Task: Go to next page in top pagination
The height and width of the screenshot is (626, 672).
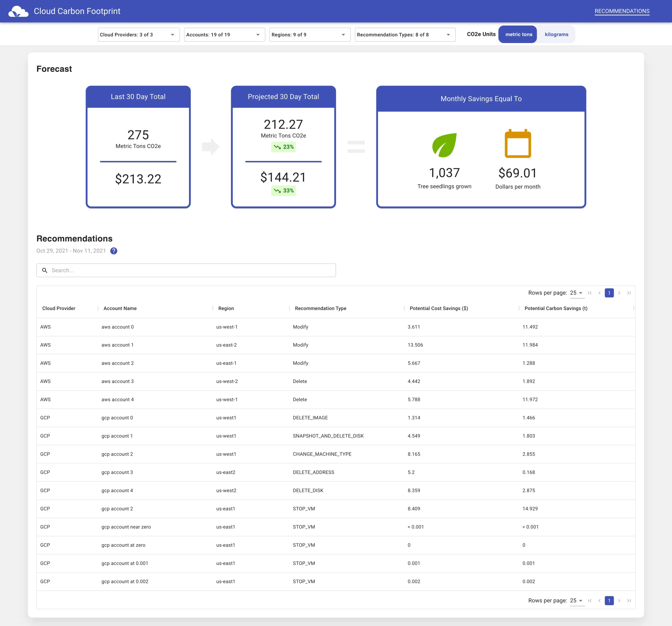Action: pos(619,293)
